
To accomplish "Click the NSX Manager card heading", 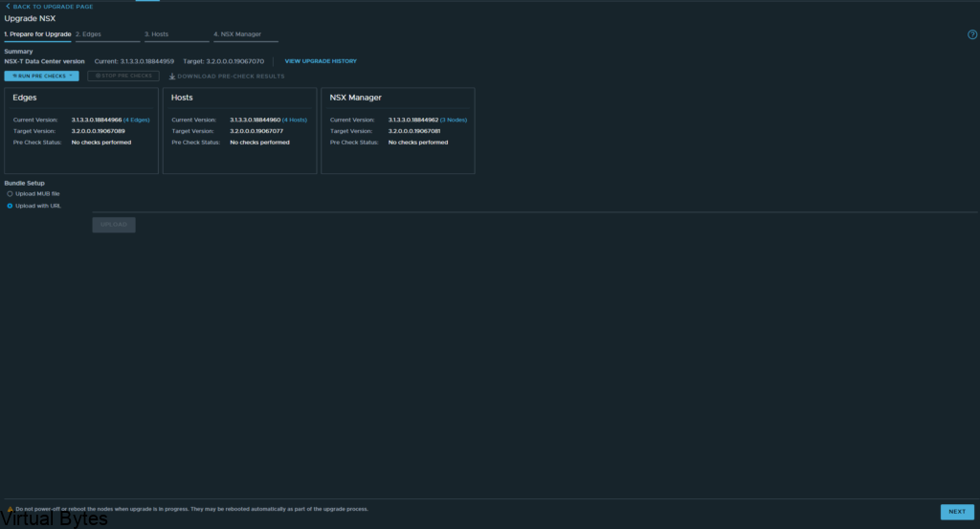I will 356,98.
